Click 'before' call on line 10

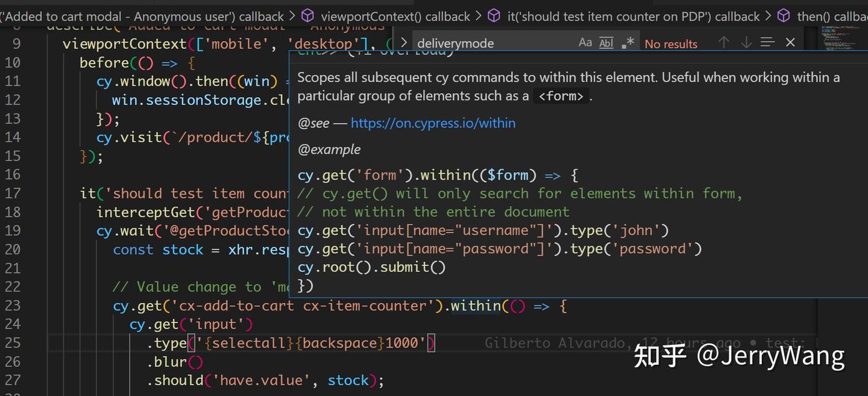tap(104, 63)
